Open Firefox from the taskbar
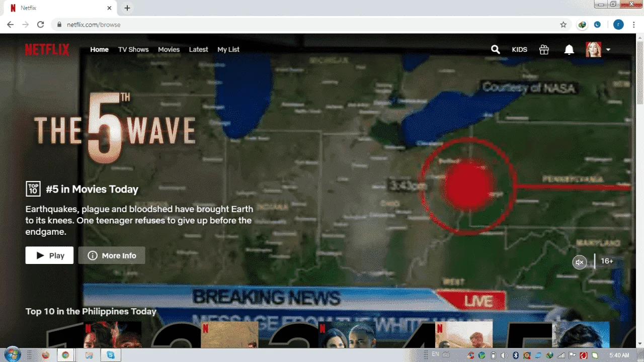The image size is (644, 362). [x=45, y=355]
